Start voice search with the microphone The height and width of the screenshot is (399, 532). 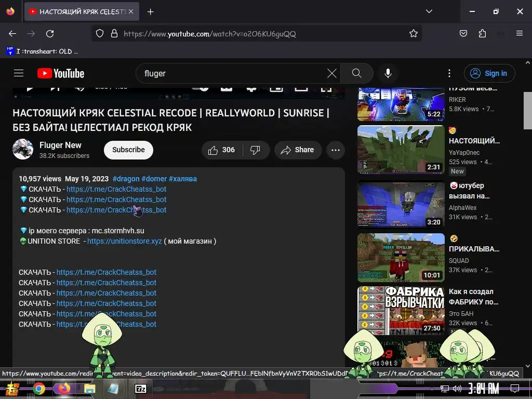388,73
